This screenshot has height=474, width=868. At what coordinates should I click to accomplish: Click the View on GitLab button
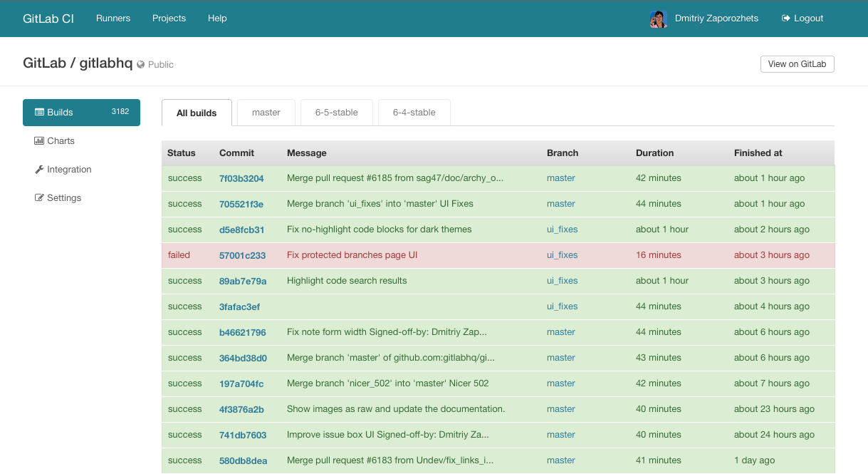[x=797, y=64]
